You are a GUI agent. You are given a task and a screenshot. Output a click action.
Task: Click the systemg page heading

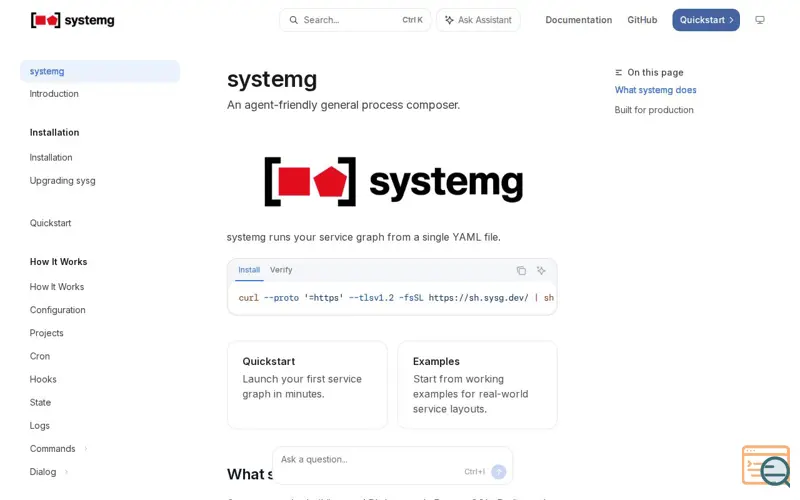coord(272,80)
